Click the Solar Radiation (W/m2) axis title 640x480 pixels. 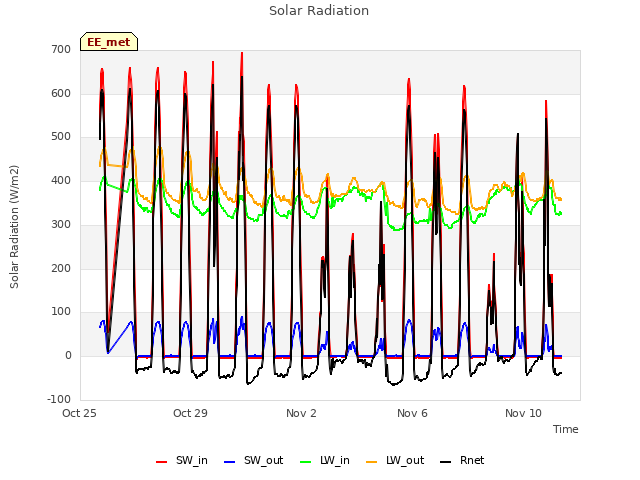[14, 227]
